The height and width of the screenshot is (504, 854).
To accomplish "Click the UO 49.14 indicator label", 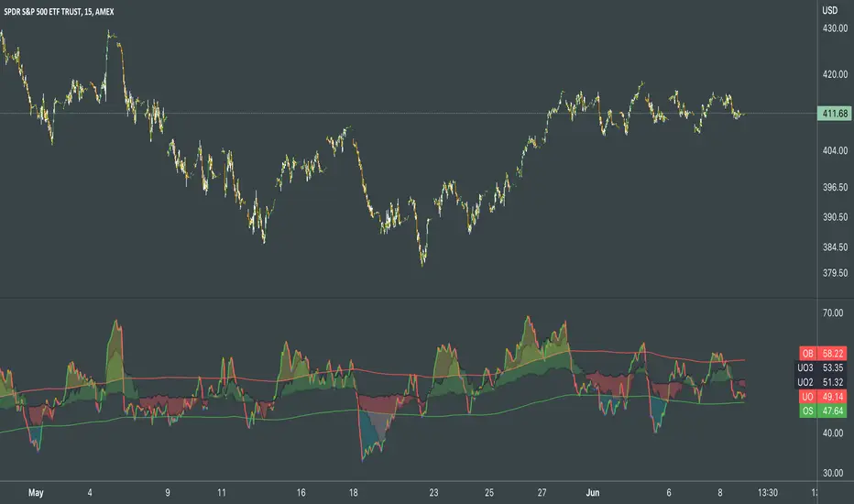I will (x=823, y=397).
